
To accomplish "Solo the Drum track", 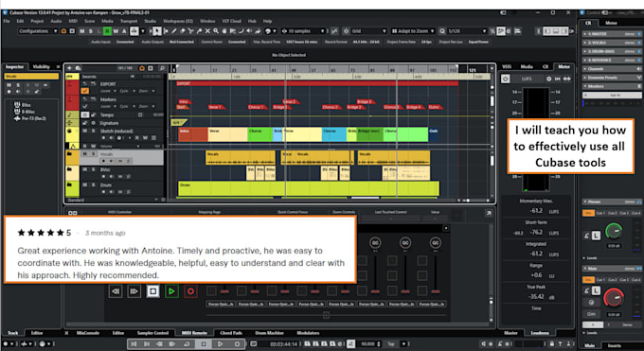I will tap(93, 185).
